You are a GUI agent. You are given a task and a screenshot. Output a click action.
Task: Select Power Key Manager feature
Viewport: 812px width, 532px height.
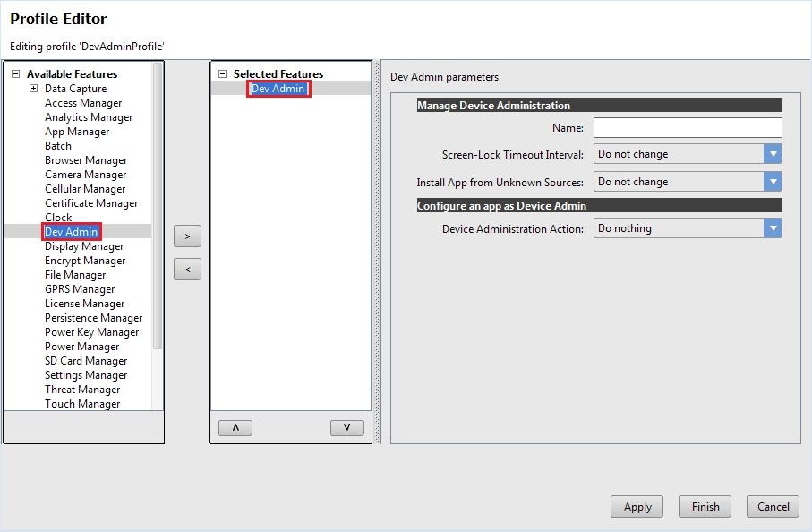click(x=91, y=332)
